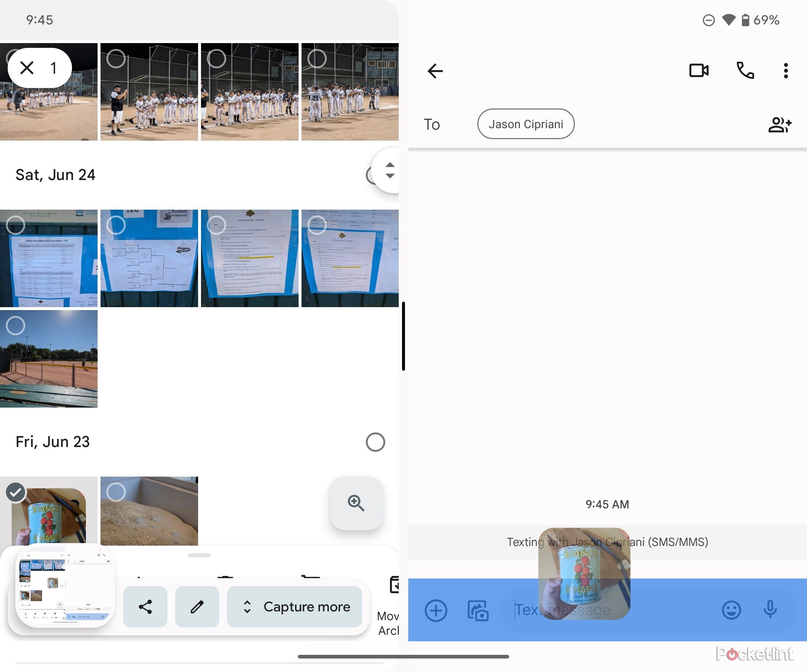Open the gallery picker in Messages

pos(478,611)
